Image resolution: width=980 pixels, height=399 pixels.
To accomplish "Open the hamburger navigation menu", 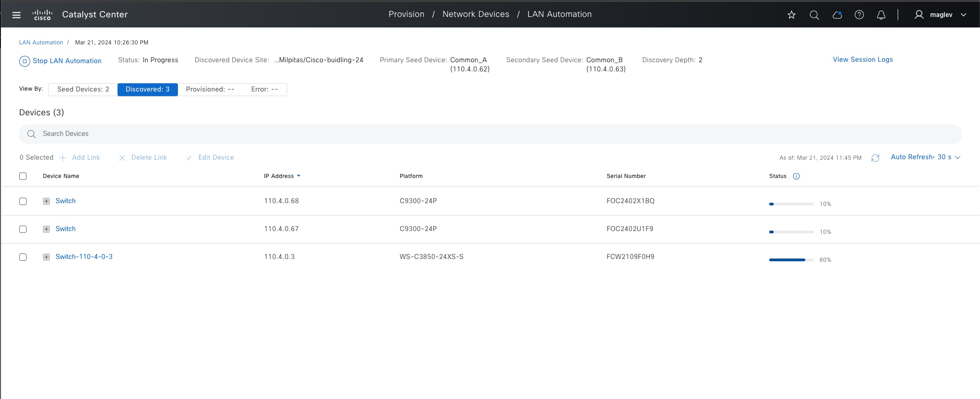I will tap(16, 15).
